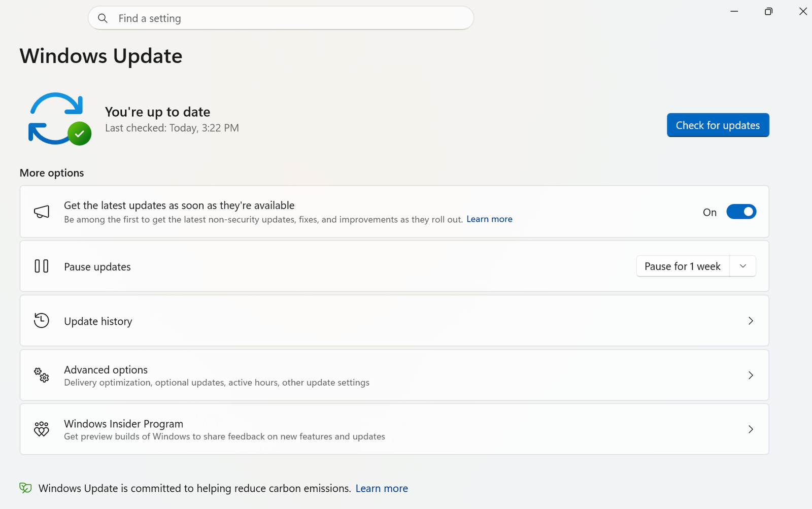The height and width of the screenshot is (509, 812).
Task: Click the magnifier icon in search box
Action: 103,18
